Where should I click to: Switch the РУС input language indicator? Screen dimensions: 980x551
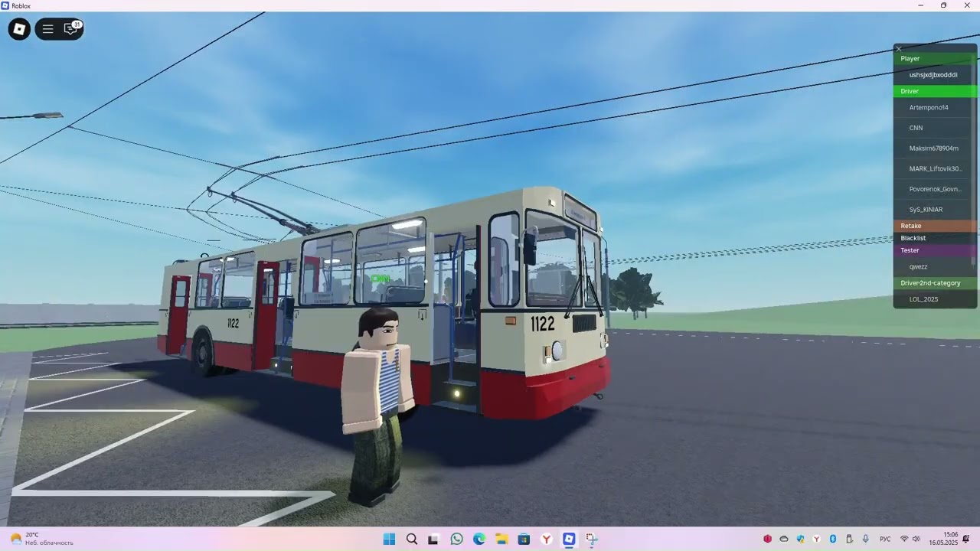pos(885,539)
